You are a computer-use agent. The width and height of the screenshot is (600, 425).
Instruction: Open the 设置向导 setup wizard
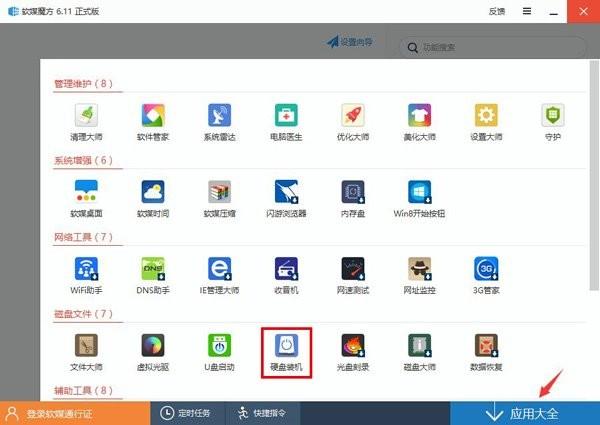(x=350, y=42)
